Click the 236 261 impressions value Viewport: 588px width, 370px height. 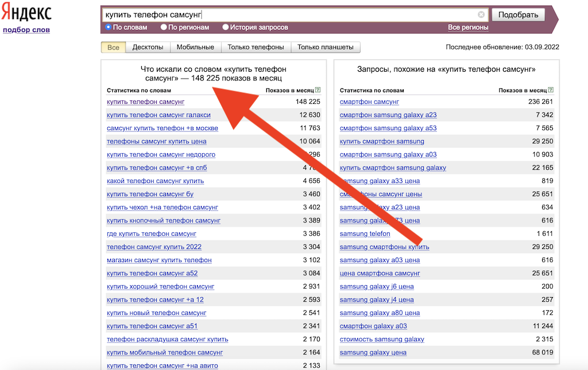point(541,102)
